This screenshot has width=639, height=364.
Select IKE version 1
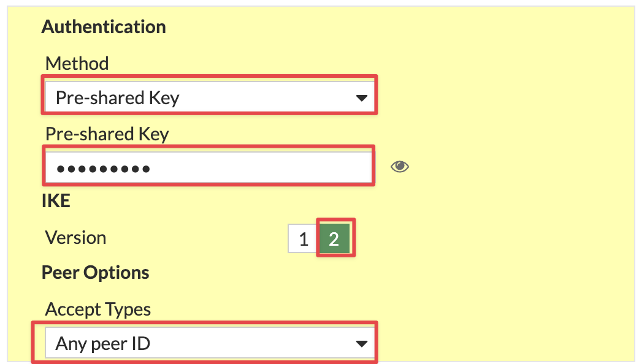coord(303,238)
